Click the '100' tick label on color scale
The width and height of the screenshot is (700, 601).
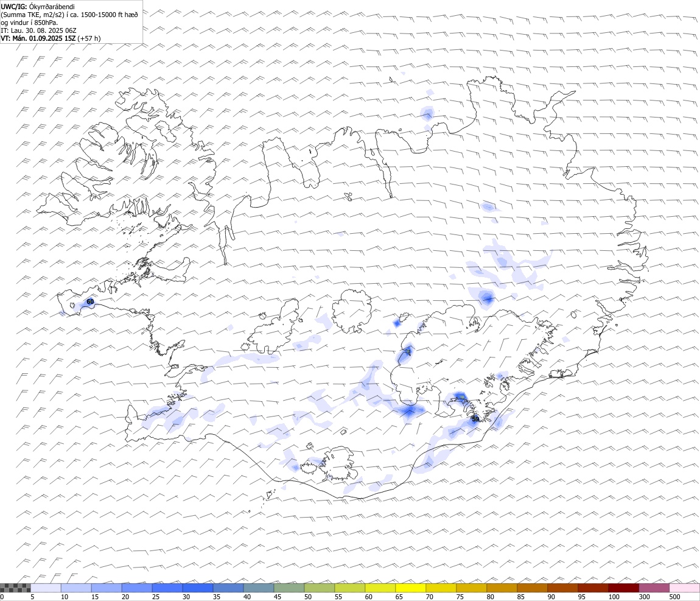coord(614,597)
